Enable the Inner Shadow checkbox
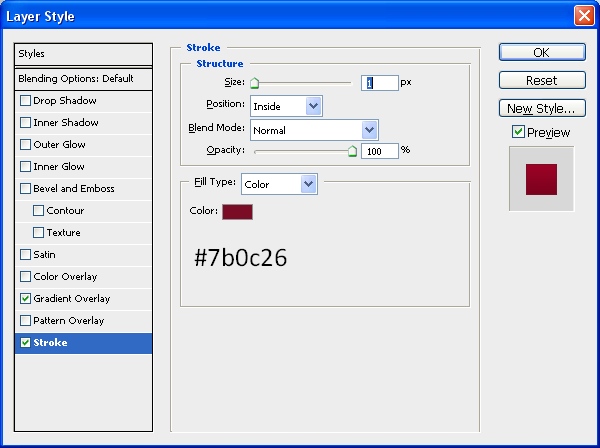Image resolution: width=600 pixels, height=448 pixels. (25, 122)
